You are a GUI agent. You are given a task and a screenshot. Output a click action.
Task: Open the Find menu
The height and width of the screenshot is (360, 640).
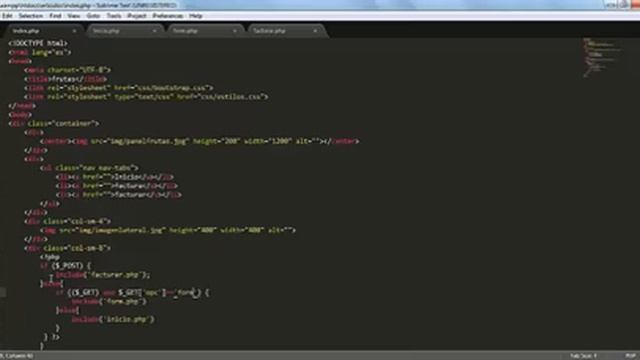coord(55,16)
